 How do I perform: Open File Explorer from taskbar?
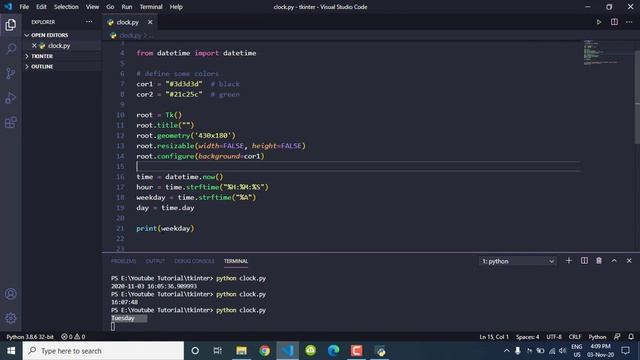point(241,351)
